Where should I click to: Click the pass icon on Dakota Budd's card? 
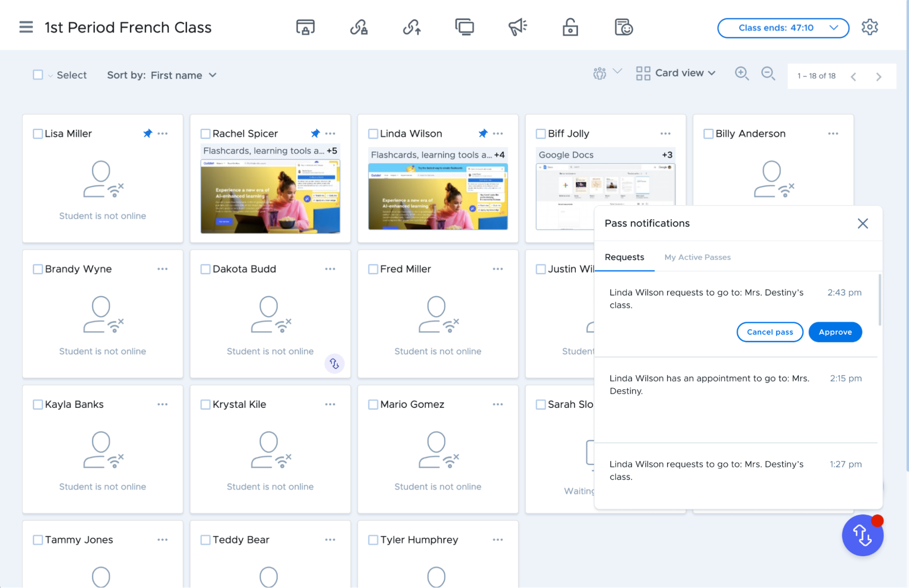point(334,363)
